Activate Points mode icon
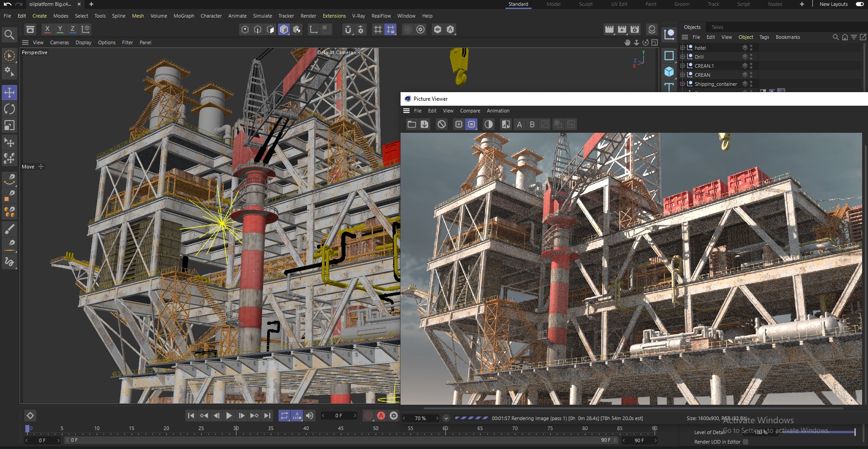The image size is (868, 449). (245, 29)
